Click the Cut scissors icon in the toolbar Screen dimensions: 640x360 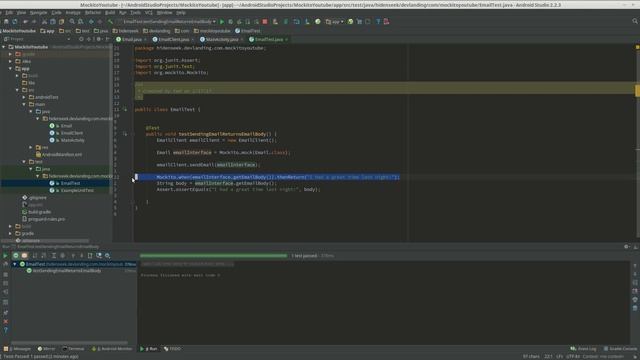pyautogui.click(x=44, y=22)
